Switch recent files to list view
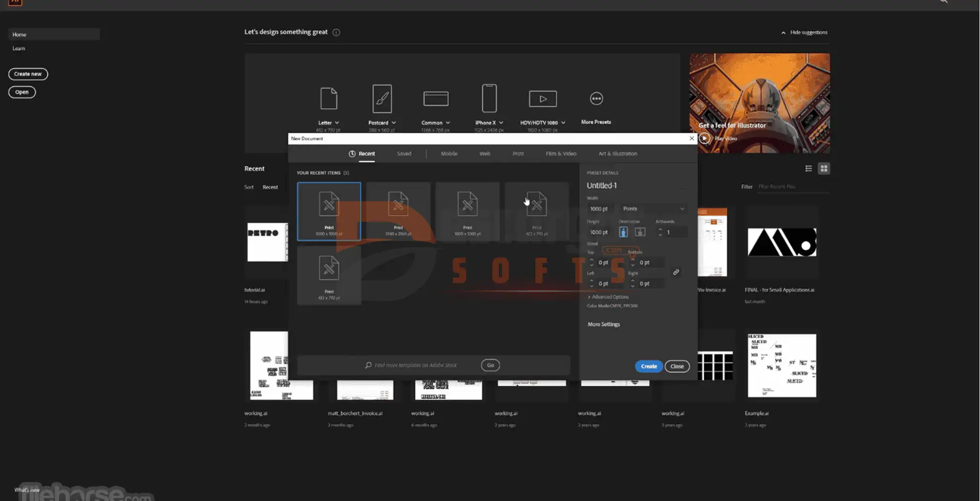This screenshot has height=501, width=980. [x=809, y=168]
